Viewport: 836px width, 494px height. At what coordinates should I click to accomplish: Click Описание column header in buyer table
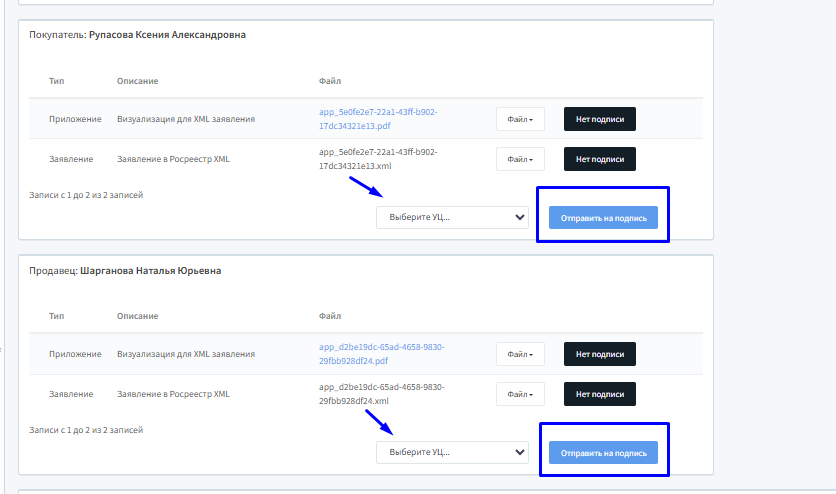coord(138,81)
